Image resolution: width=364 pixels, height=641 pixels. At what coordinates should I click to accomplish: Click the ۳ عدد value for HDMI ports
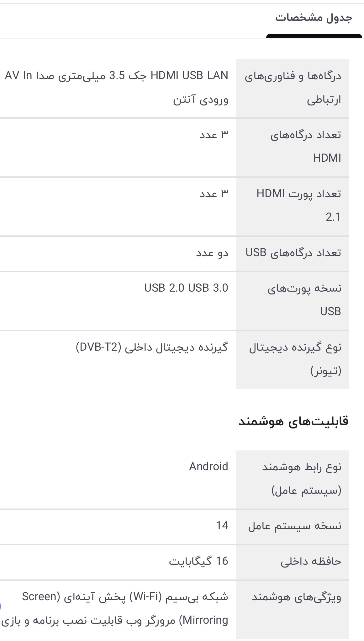pyautogui.click(x=214, y=135)
